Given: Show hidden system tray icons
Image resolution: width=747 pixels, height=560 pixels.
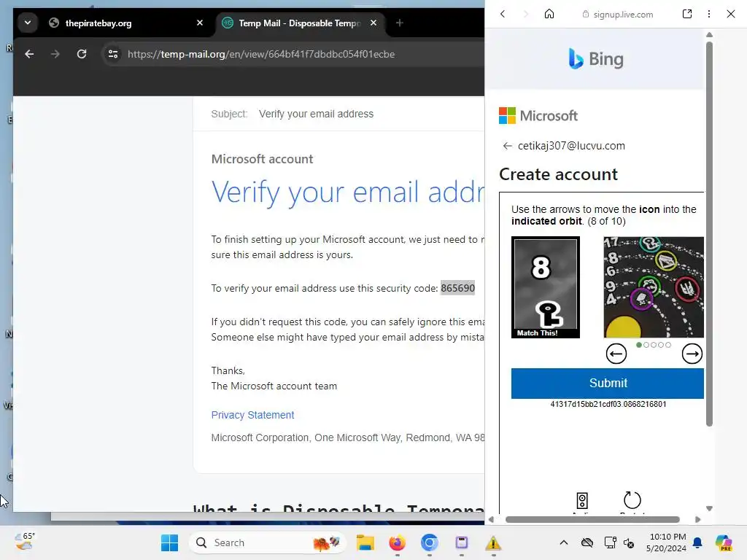Looking at the screenshot, I should (564, 542).
